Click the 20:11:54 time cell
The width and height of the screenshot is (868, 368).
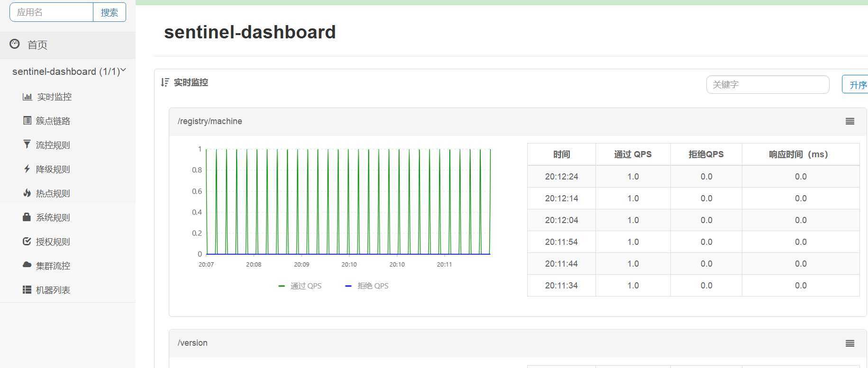[561, 242]
